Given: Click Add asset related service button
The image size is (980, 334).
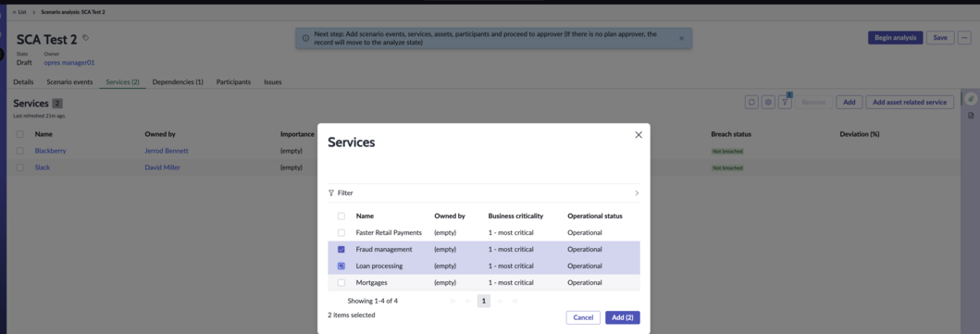Looking at the screenshot, I should pos(910,102).
